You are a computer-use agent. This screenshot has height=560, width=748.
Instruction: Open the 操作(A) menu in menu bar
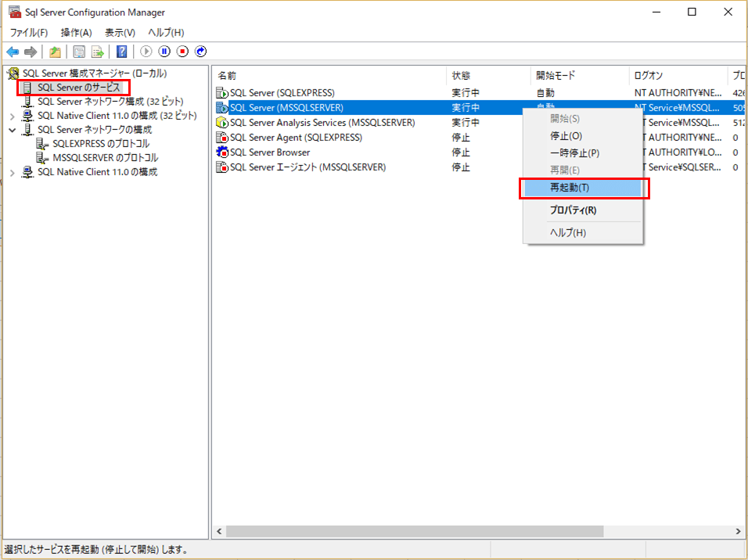point(76,32)
